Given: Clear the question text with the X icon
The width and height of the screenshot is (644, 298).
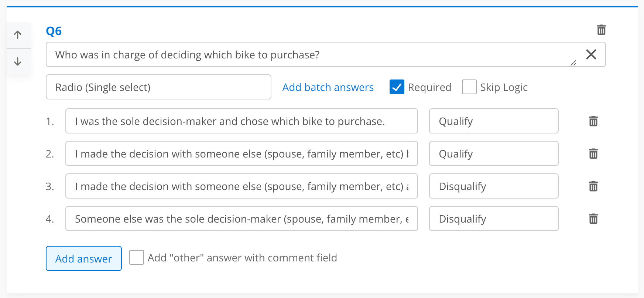Looking at the screenshot, I should [x=591, y=54].
